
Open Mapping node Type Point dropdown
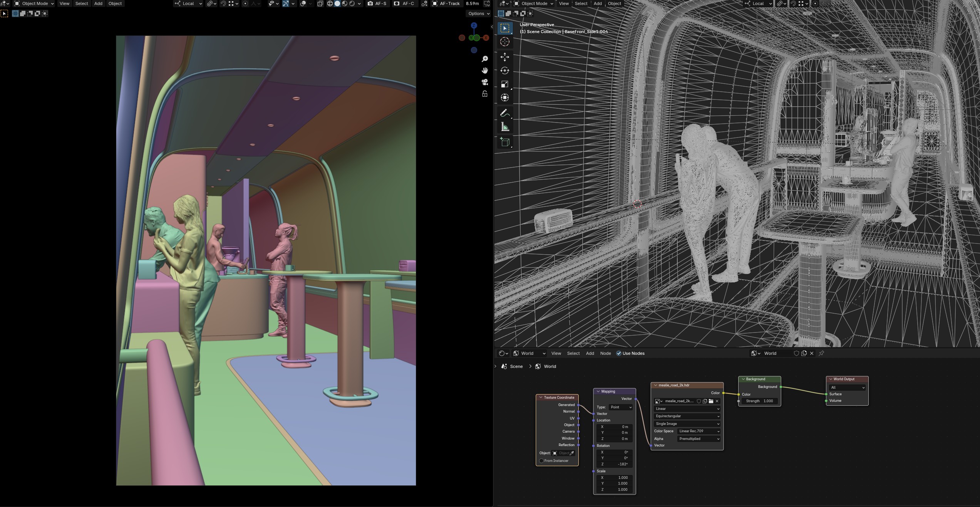point(621,407)
